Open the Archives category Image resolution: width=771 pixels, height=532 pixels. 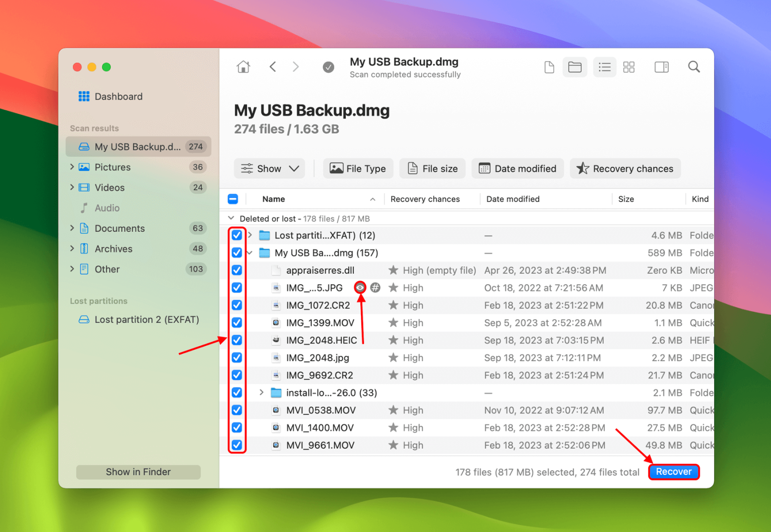click(x=113, y=248)
